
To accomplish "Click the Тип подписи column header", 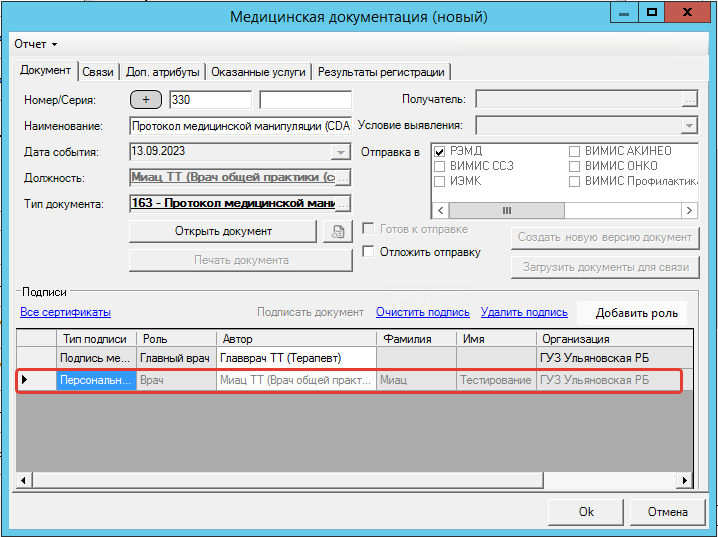I will 96,339.
